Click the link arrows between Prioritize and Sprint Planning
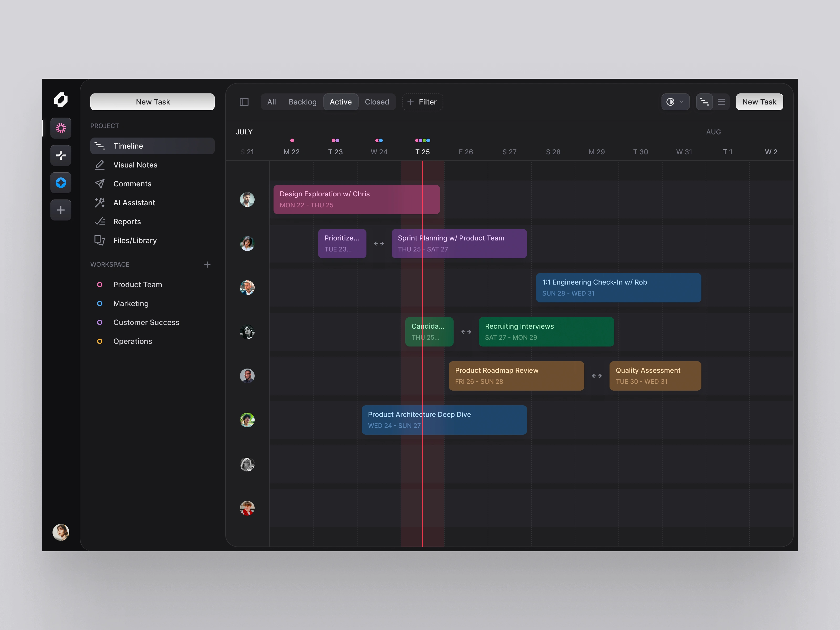Screen dimensions: 840x630 (379, 244)
